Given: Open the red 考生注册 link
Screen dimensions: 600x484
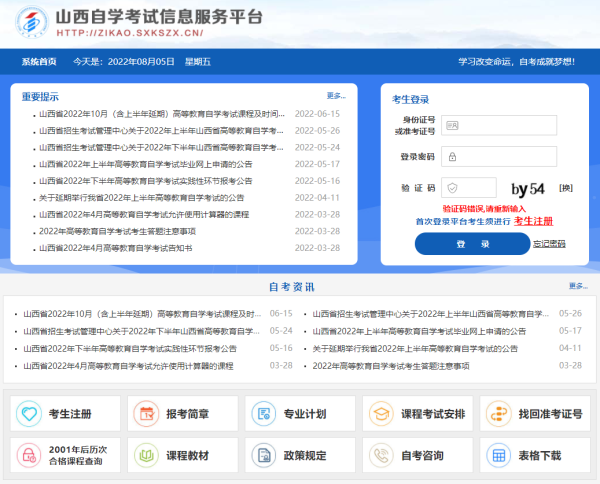Looking at the screenshot, I should 533,221.
